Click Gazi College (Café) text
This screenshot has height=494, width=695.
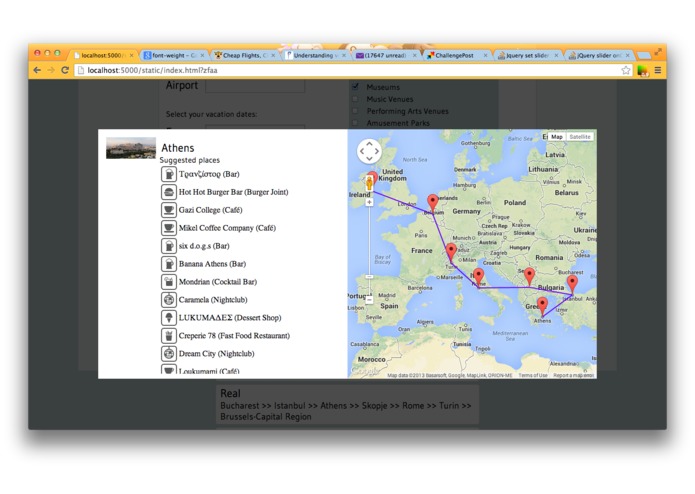(211, 210)
